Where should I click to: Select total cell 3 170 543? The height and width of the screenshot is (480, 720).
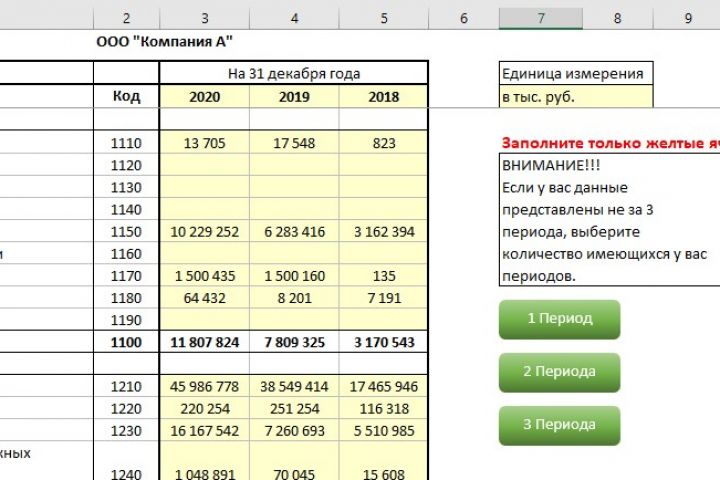[x=384, y=342]
